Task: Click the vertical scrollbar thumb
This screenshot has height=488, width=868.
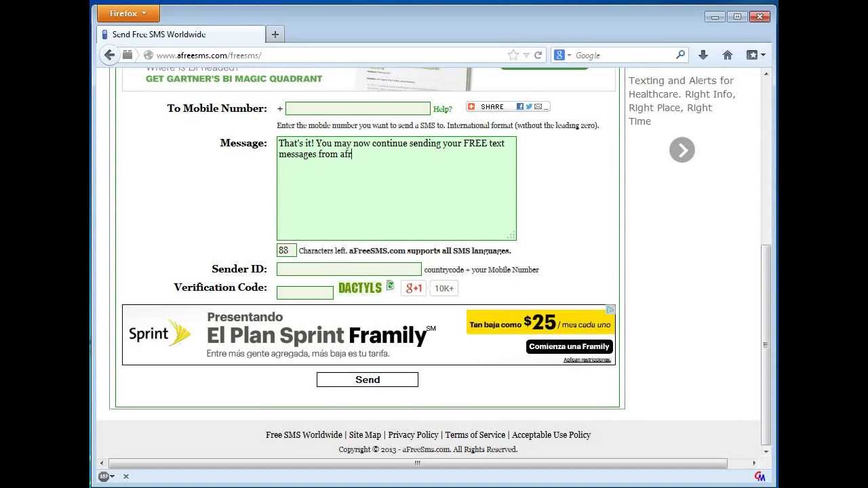Action: tap(766, 344)
